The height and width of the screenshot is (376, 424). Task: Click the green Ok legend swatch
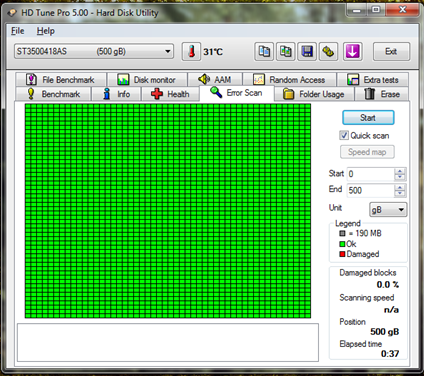click(x=342, y=244)
